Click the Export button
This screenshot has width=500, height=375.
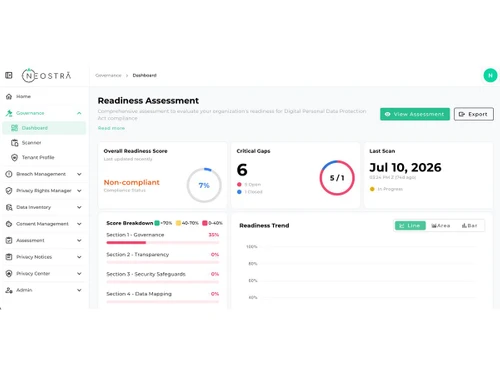tap(474, 114)
